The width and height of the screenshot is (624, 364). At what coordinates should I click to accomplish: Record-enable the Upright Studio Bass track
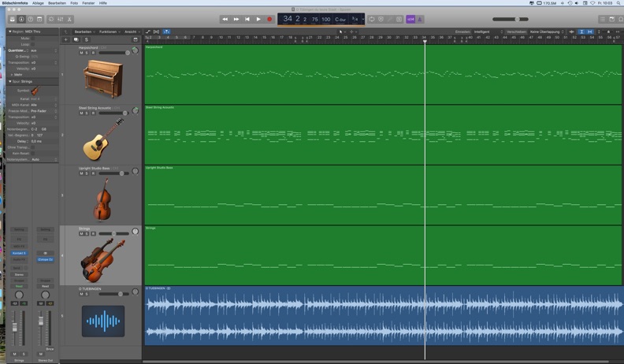(93, 173)
